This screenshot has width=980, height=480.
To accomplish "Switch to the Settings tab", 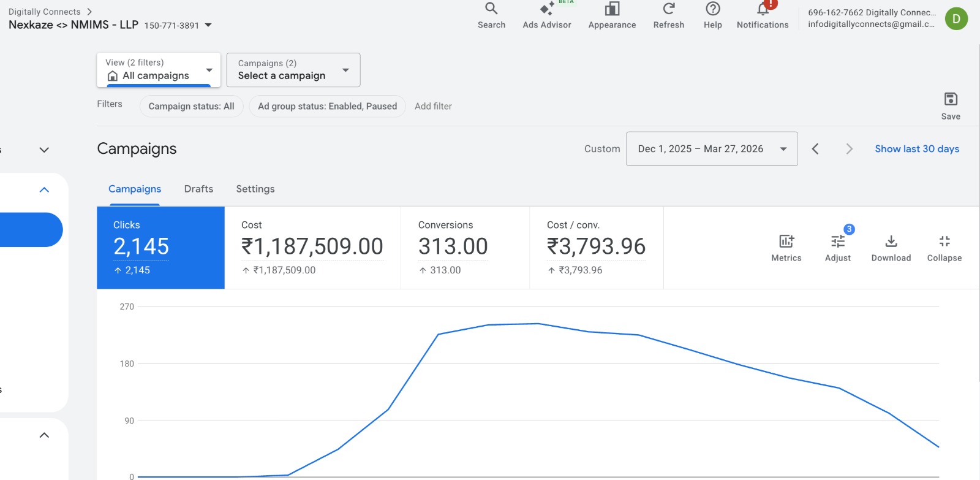I will [255, 189].
